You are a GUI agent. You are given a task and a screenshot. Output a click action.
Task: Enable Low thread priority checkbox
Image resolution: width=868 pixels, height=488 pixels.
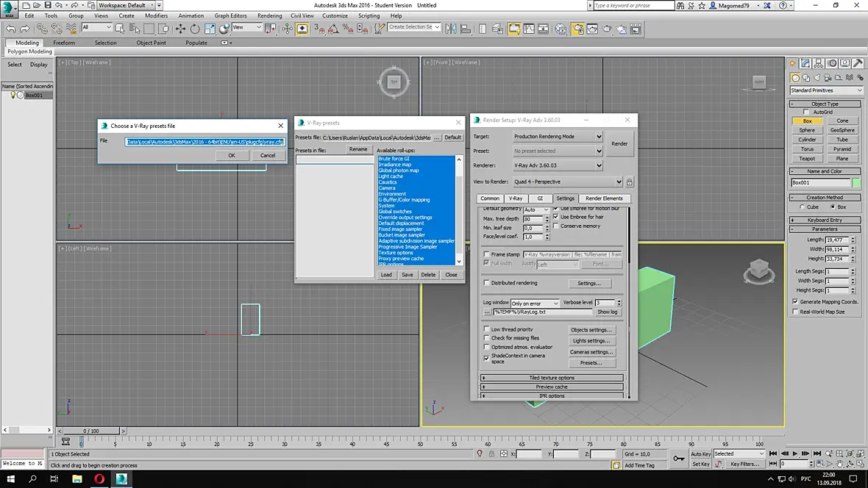tap(486, 329)
